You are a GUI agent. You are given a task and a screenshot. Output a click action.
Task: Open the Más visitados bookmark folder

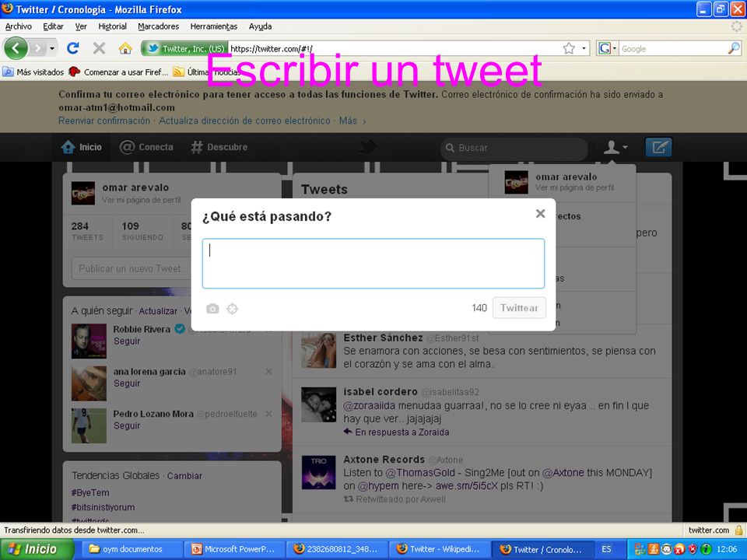(x=33, y=72)
